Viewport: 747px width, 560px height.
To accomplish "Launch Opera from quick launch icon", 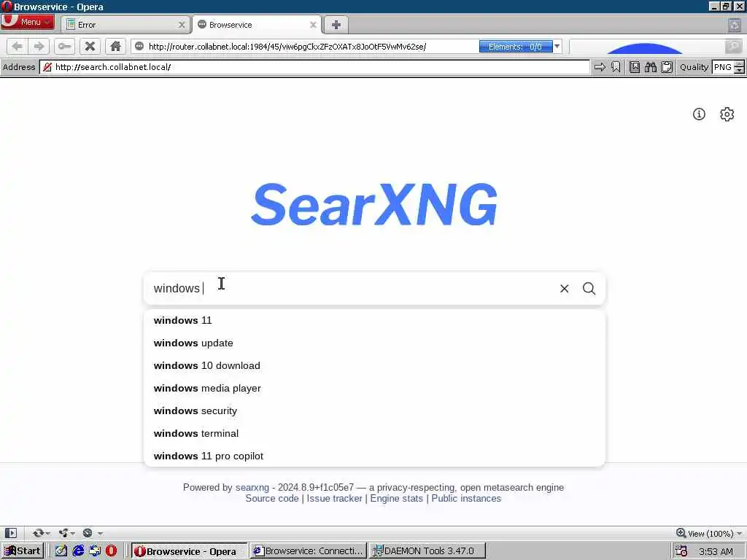I will 111,551.
